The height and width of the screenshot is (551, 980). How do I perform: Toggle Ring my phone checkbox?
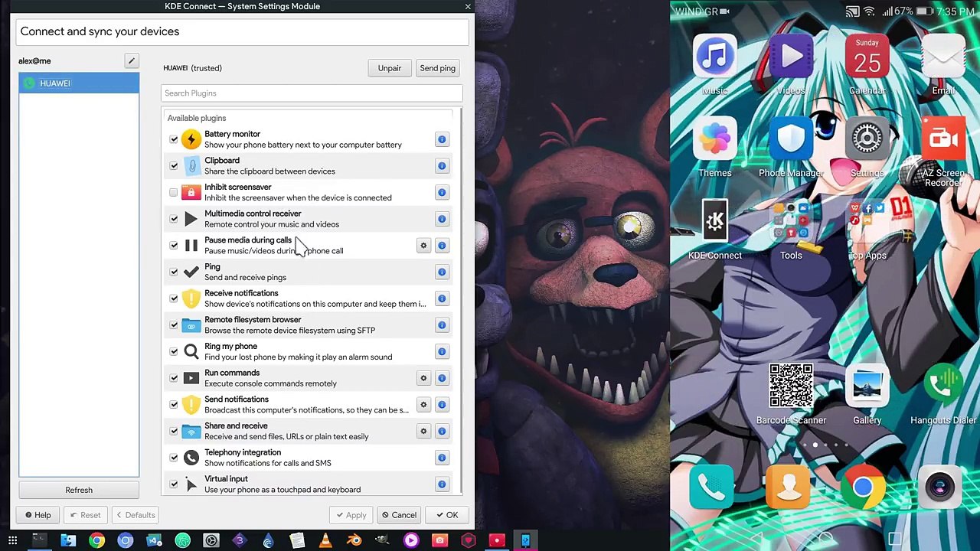pos(174,351)
